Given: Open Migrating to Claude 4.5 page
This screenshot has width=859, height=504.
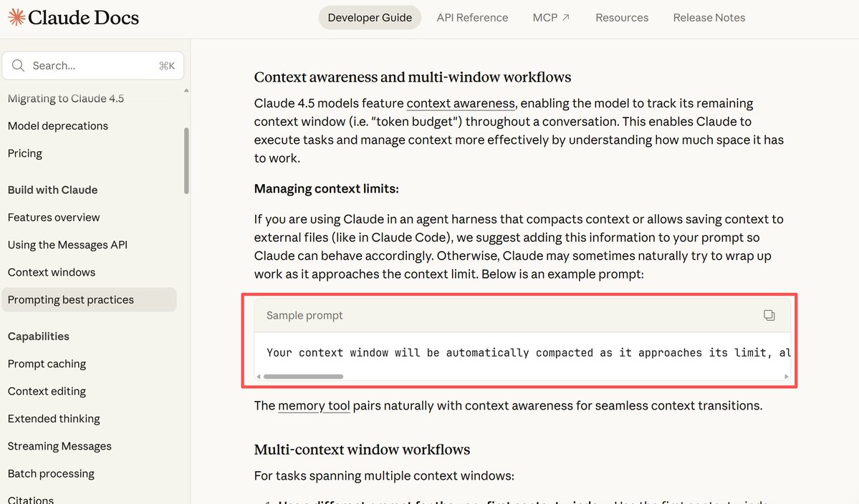Looking at the screenshot, I should pos(66,99).
